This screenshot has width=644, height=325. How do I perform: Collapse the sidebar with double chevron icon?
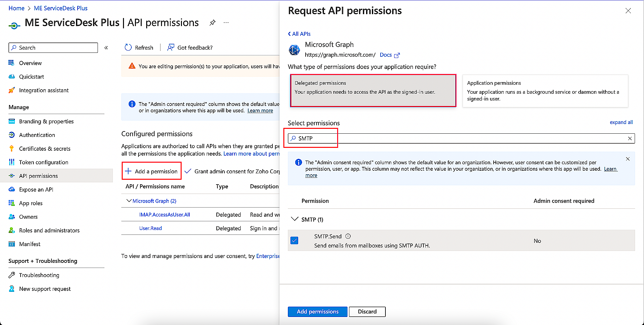tap(106, 48)
